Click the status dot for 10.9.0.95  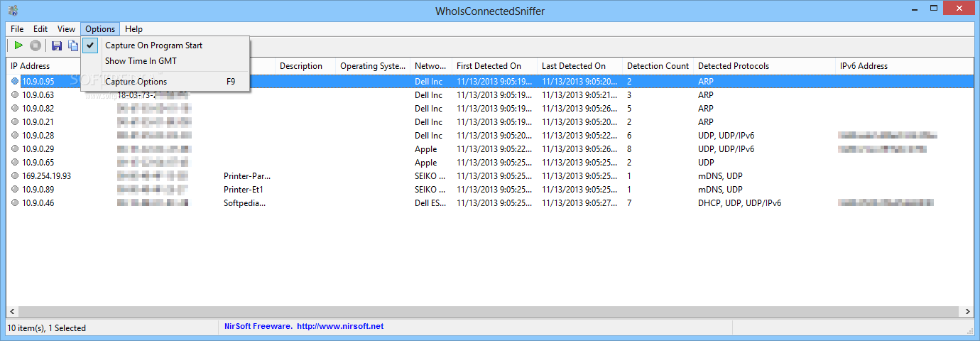[x=15, y=82]
